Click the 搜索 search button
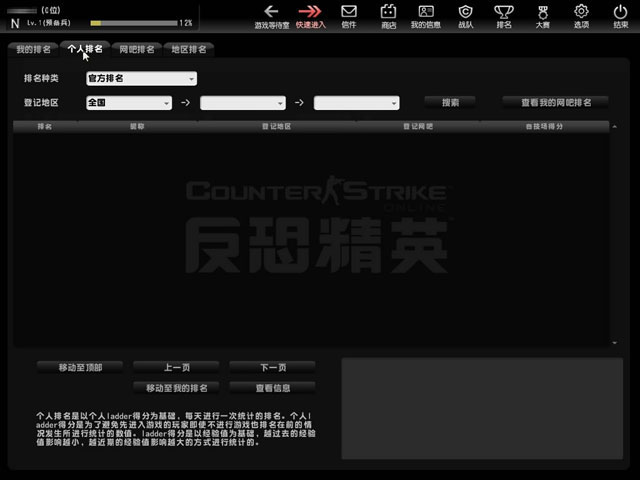 [x=450, y=102]
